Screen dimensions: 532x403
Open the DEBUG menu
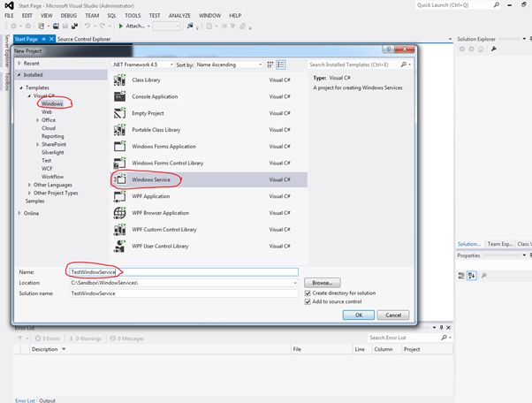[69, 16]
